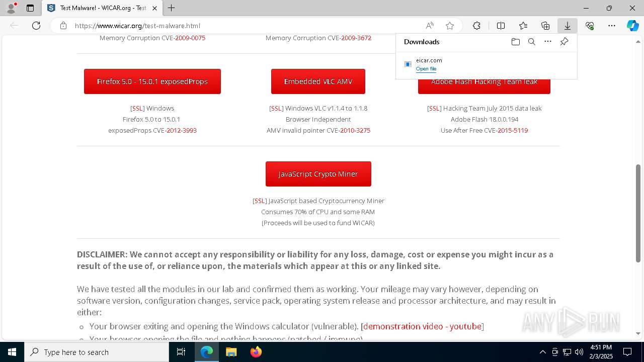
Task: Toggle split screen view icon
Action: tap(501, 26)
